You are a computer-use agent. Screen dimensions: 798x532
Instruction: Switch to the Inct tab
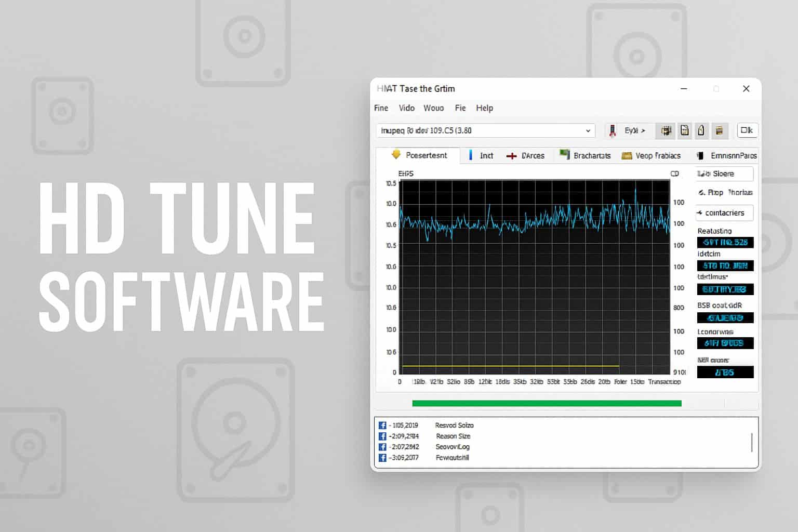point(481,155)
